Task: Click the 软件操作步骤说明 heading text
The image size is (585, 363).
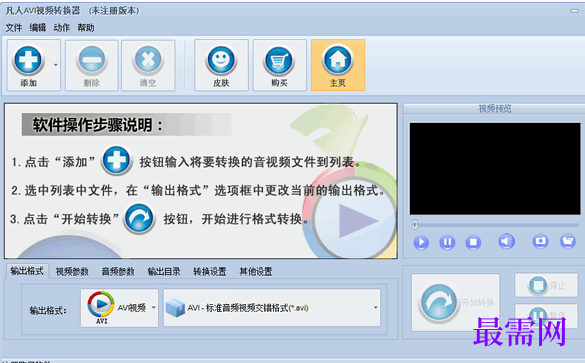Action: [x=98, y=125]
